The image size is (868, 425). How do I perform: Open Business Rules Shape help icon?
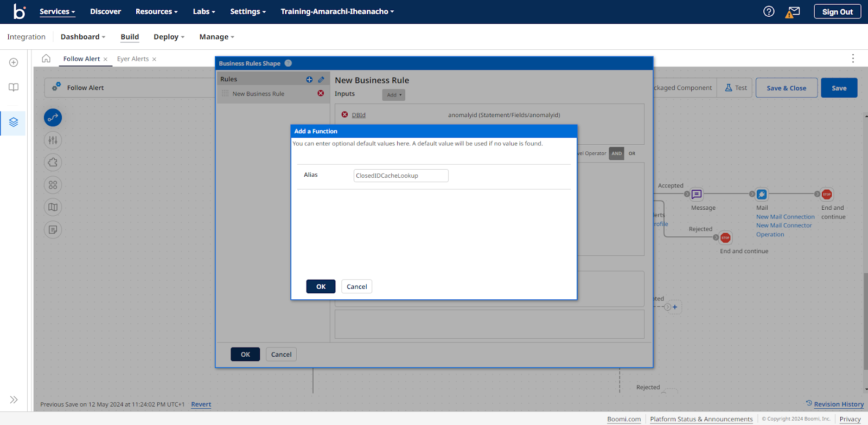(288, 63)
